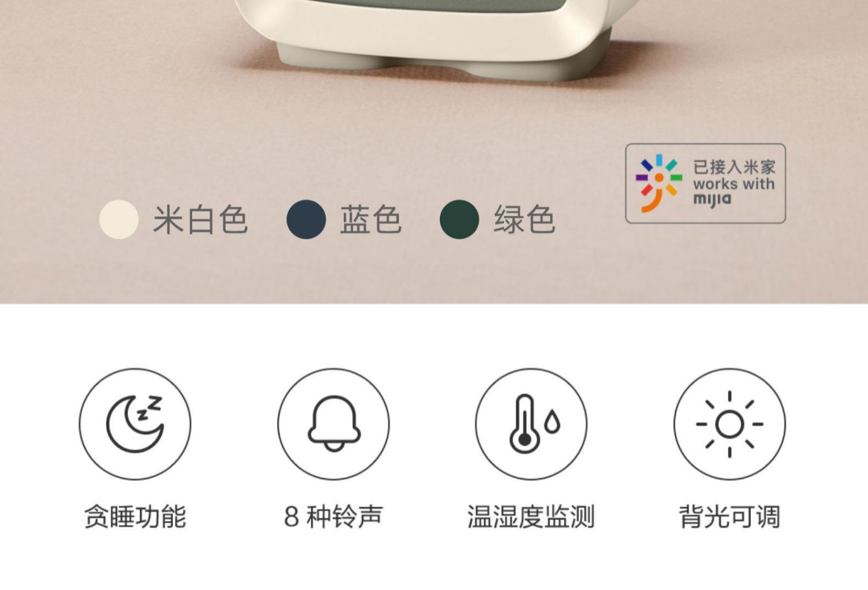
Task: Click the bell ringtone icon
Action: tap(333, 424)
